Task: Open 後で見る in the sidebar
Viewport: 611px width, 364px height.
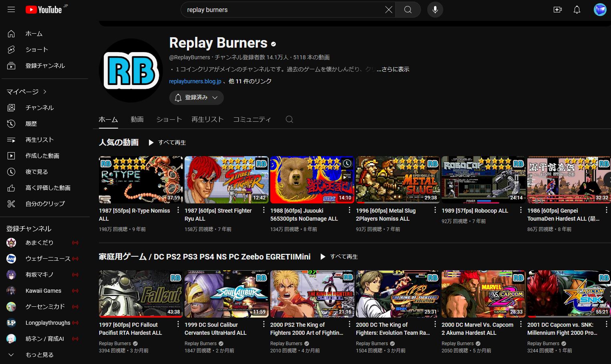Action: (x=45, y=172)
